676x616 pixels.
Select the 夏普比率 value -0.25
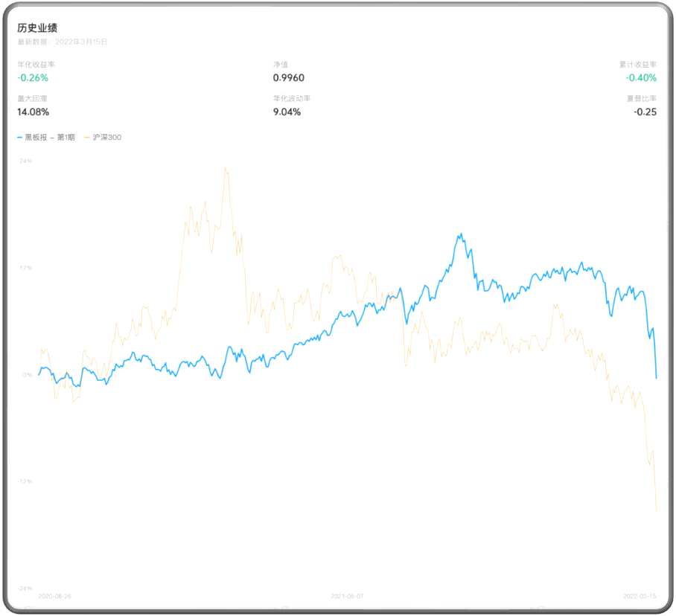[x=645, y=112]
